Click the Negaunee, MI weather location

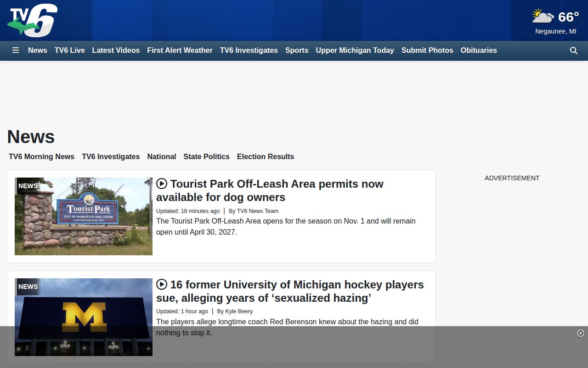point(556,31)
